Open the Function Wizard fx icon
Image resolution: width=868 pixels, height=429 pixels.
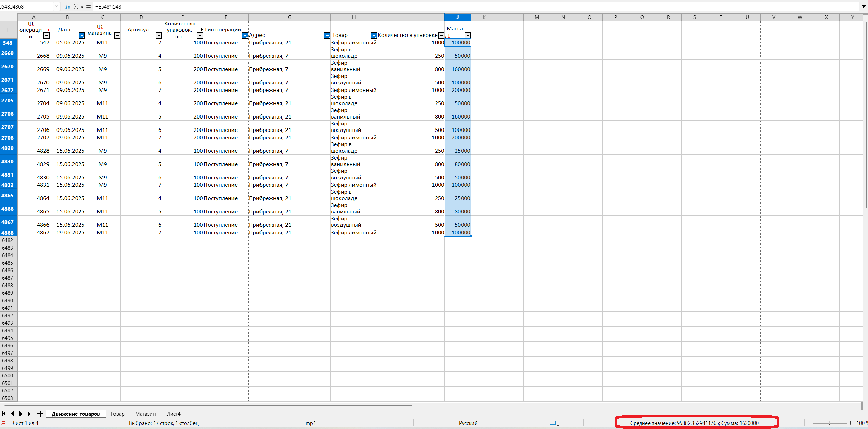67,6
